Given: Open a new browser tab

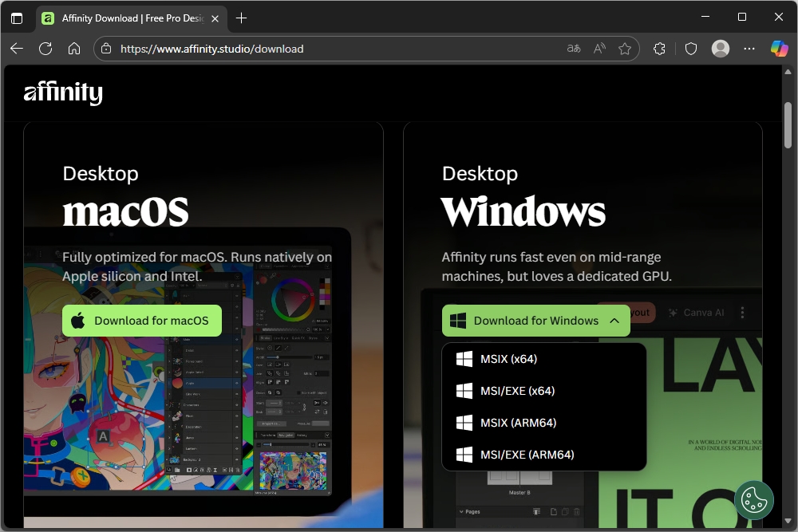Looking at the screenshot, I should (241, 18).
